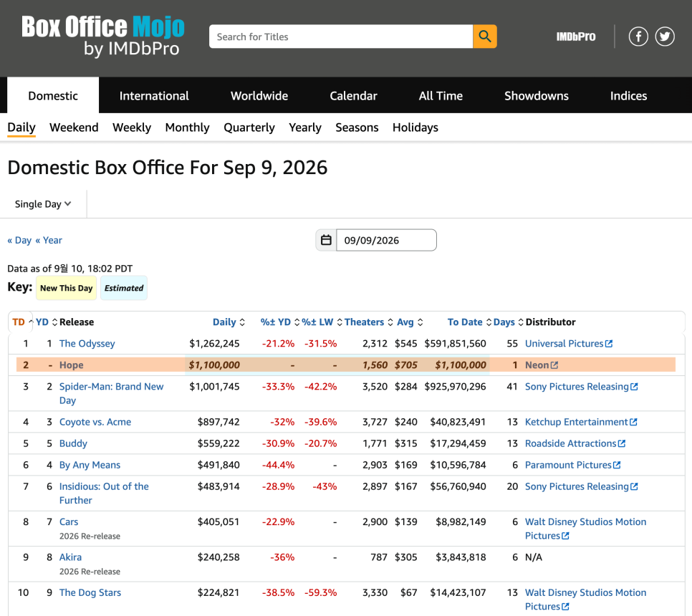Open The Odyssey release page

(87, 344)
